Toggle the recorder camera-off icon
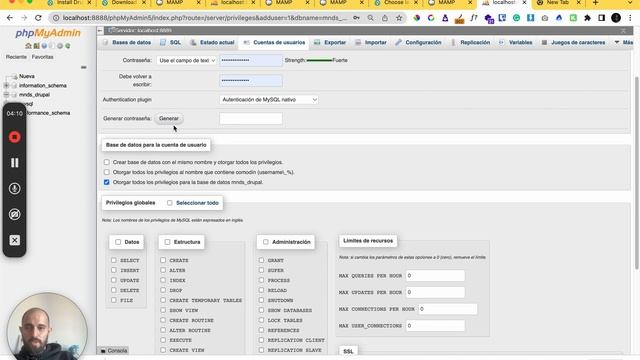This screenshot has height=360, width=640. [15, 214]
